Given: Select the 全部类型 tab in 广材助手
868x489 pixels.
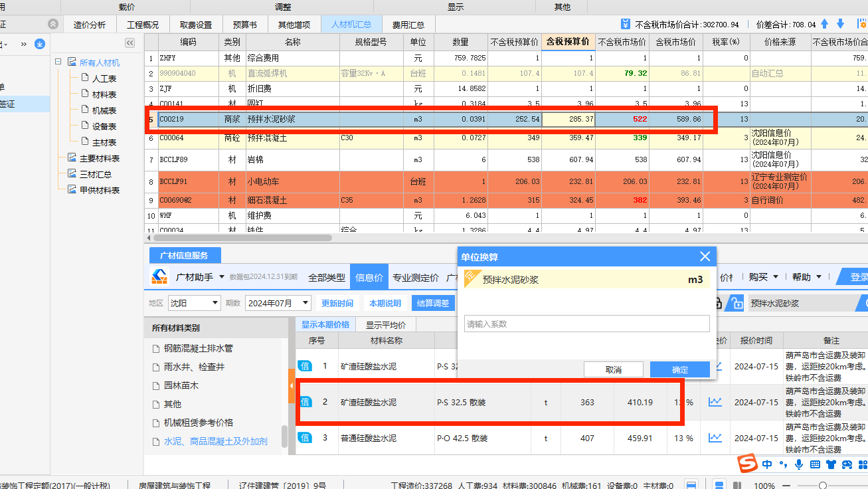Looking at the screenshot, I should coord(327,277).
